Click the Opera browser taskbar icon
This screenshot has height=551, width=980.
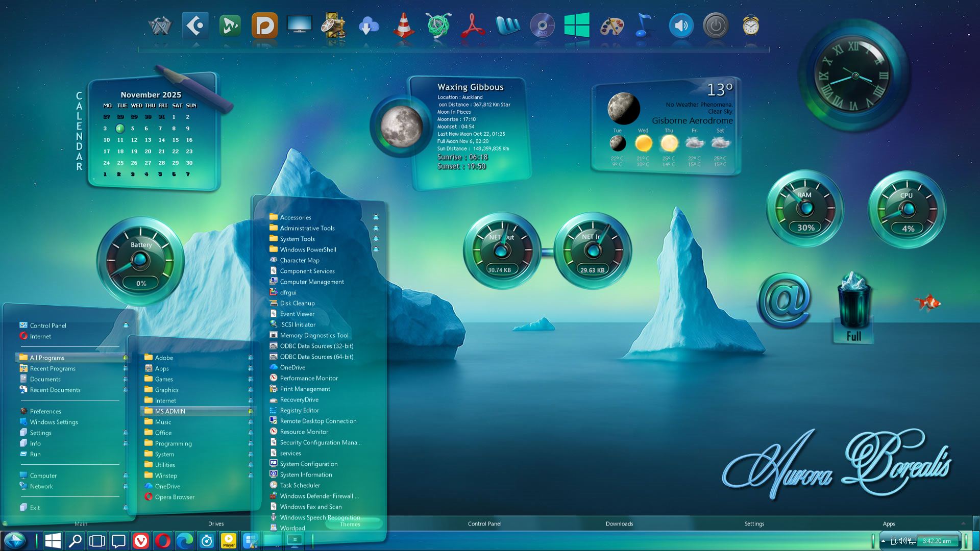click(x=163, y=541)
